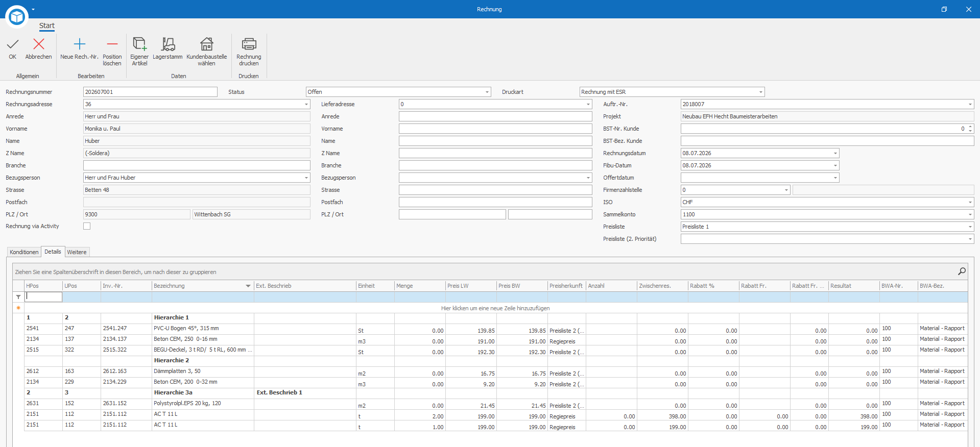
Task: Click the BST-Bez. Kunde input field
Action: (827, 141)
